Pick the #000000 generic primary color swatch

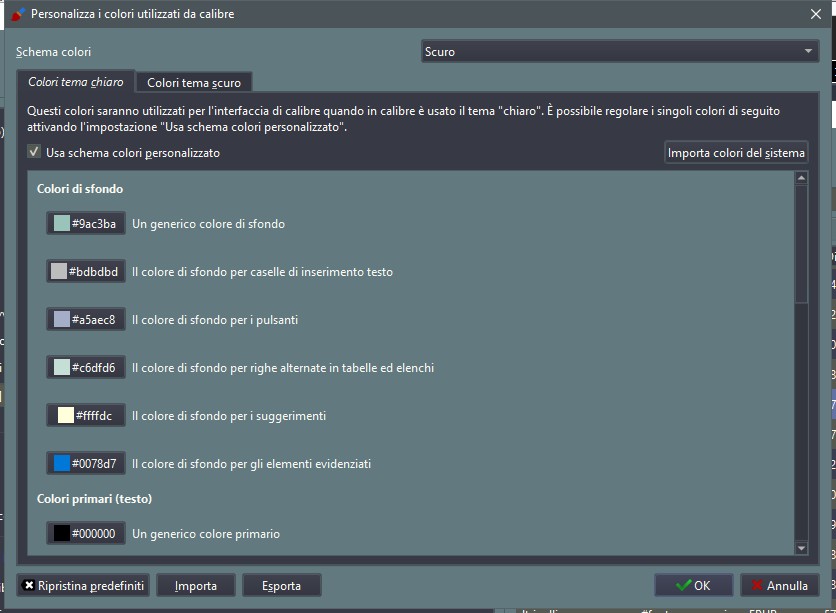pos(86,533)
